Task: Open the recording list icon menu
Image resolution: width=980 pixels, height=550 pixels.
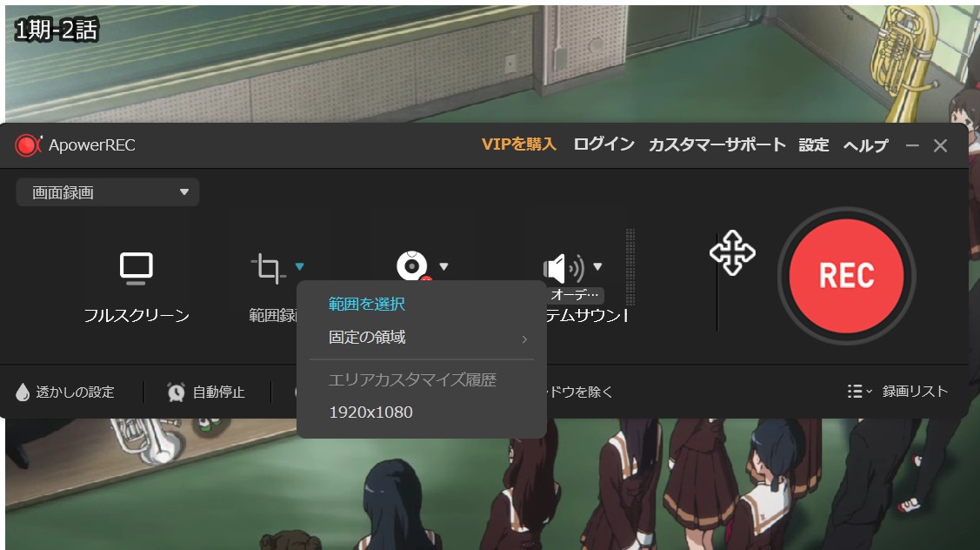Action: pyautogui.click(x=859, y=392)
